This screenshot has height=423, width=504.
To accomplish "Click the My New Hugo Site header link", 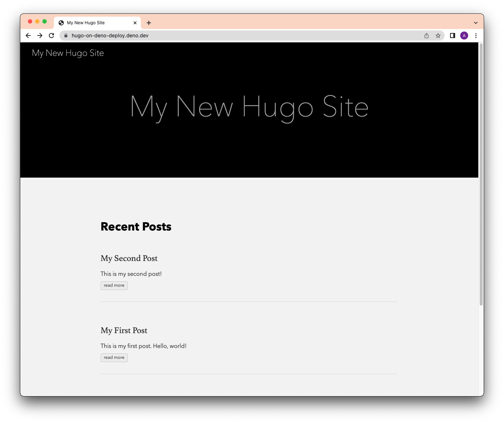I will (68, 53).
